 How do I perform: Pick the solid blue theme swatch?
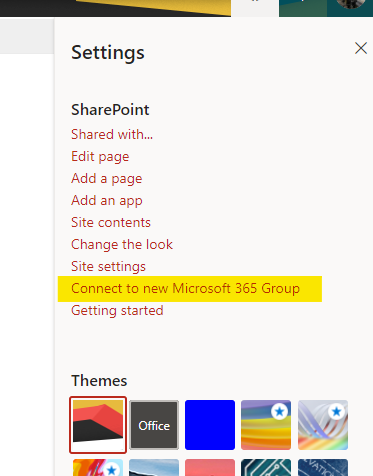coord(210,425)
